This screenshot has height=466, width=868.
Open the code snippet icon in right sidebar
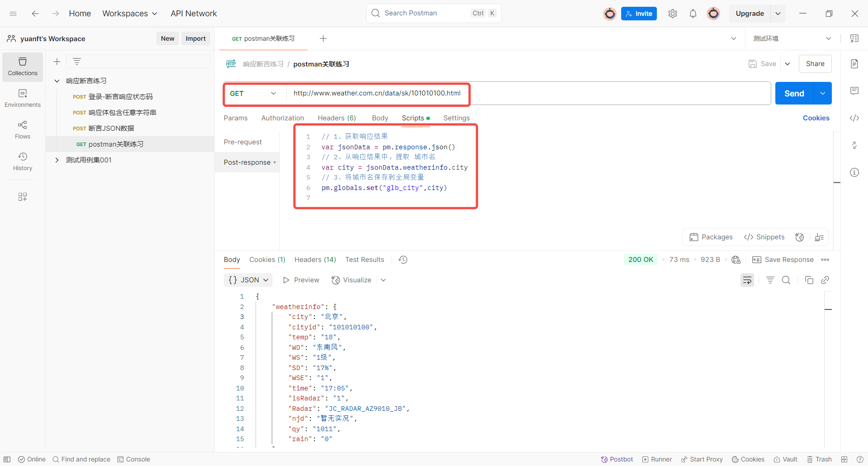tap(854, 118)
